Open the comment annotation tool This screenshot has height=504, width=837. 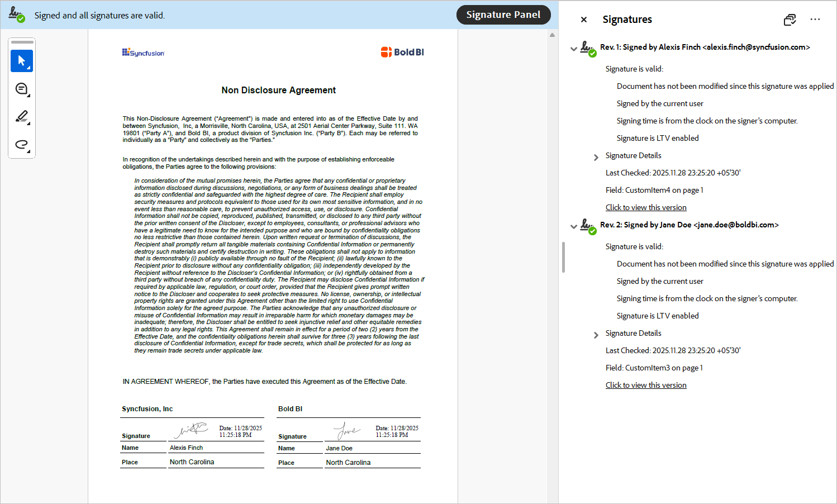21,89
